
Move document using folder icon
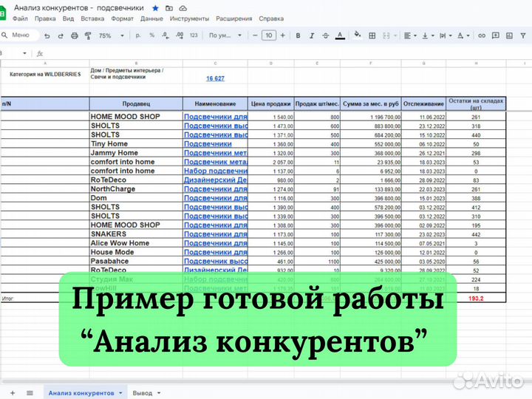[x=169, y=8]
